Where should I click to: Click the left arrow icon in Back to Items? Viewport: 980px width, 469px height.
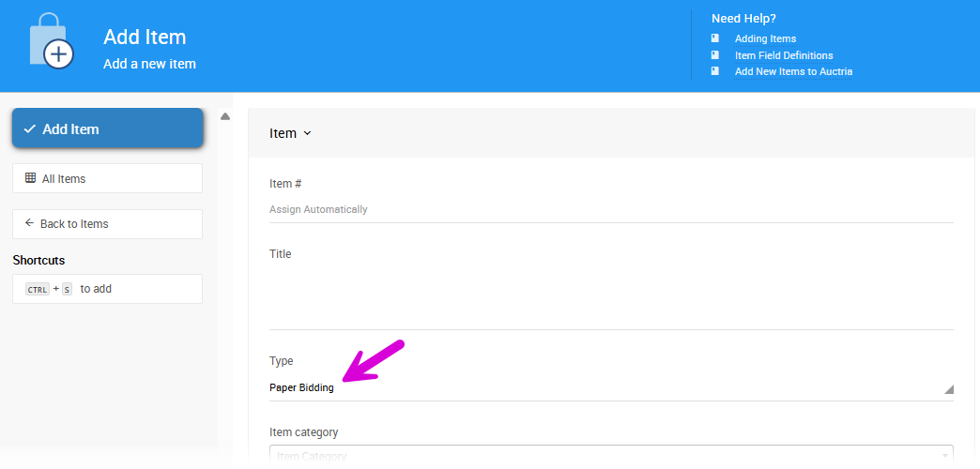[29, 223]
